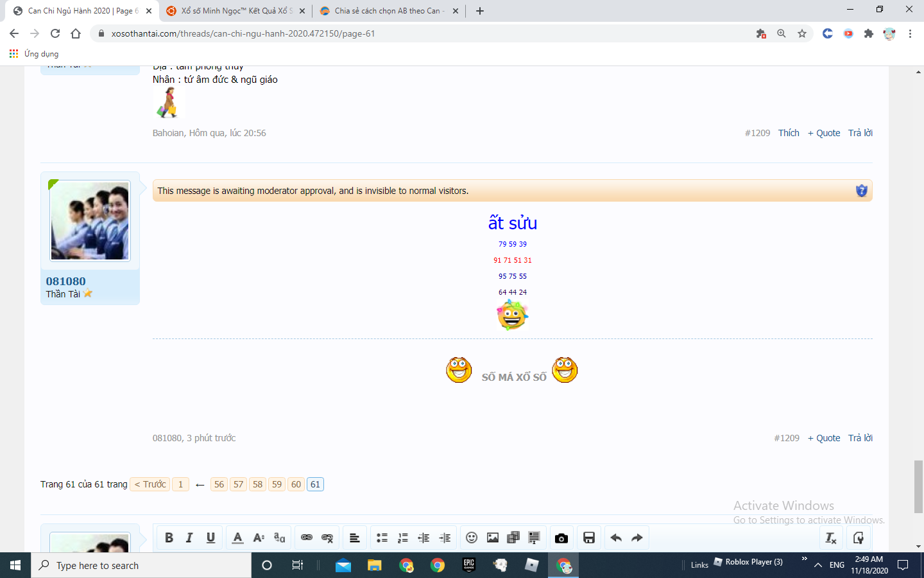Viewport: 924px width, 578px height.
Task: Click the insert link icon
Action: pyautogui.click(x=307, y=538)
